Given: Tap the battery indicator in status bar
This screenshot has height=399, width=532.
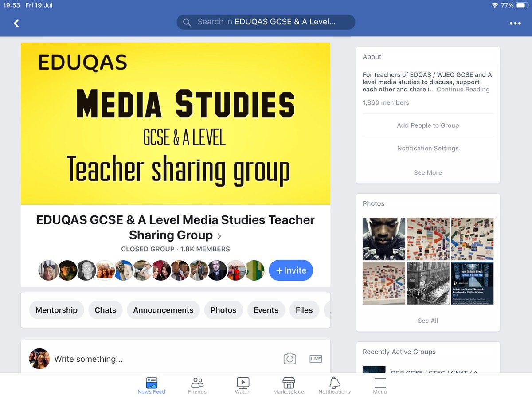Looking at the screenshot, I should click(522, 5).
